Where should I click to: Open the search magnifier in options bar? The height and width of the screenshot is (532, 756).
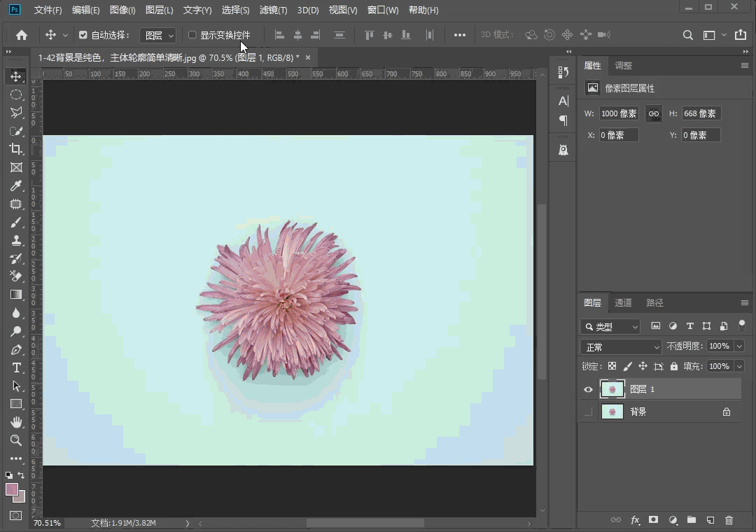click(x=688, y=35)
